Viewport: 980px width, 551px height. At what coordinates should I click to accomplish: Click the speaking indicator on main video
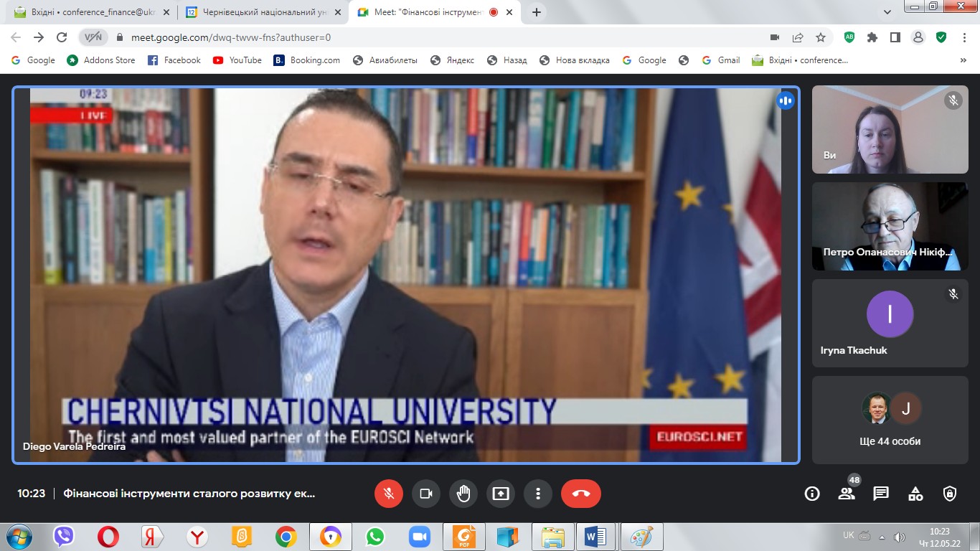786,101
